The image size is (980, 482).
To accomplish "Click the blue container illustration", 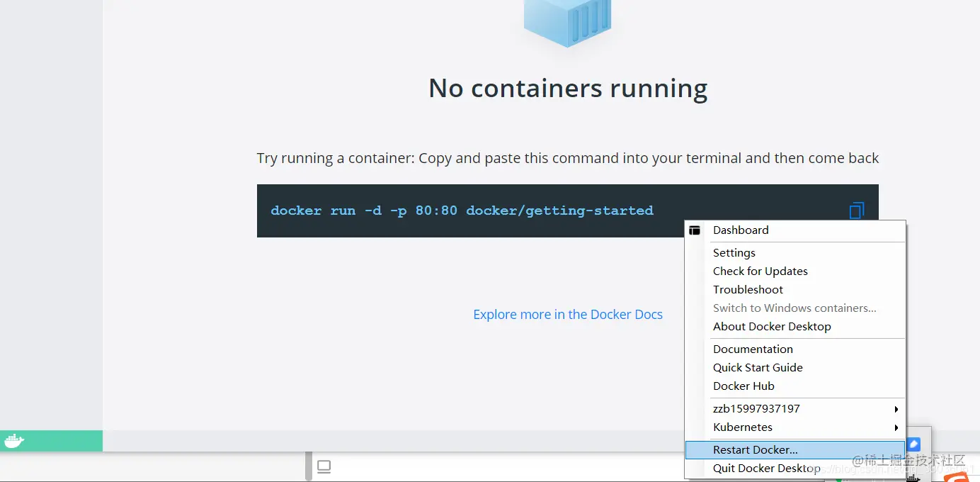I will click(568, 23).
